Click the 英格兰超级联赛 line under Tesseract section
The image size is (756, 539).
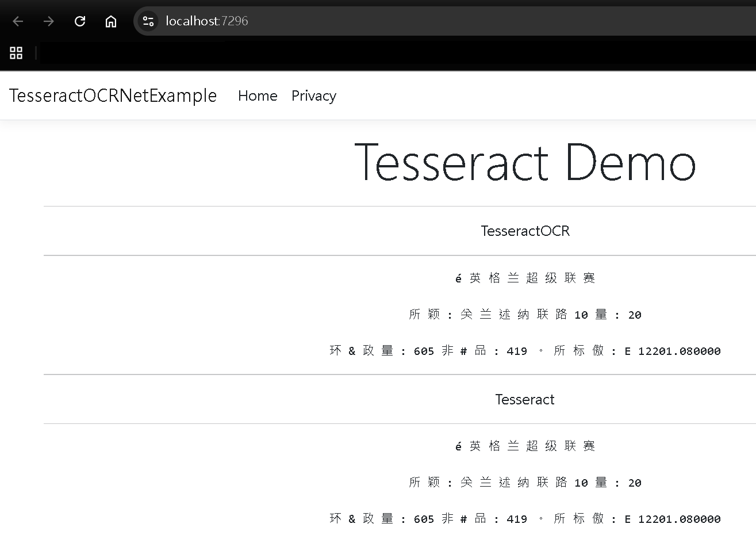525,446
